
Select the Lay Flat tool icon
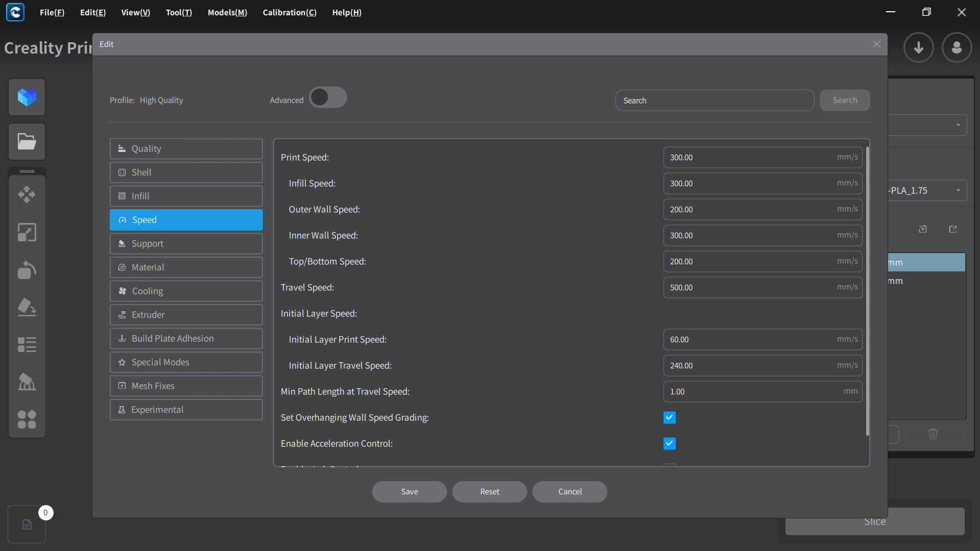[27, 307]
